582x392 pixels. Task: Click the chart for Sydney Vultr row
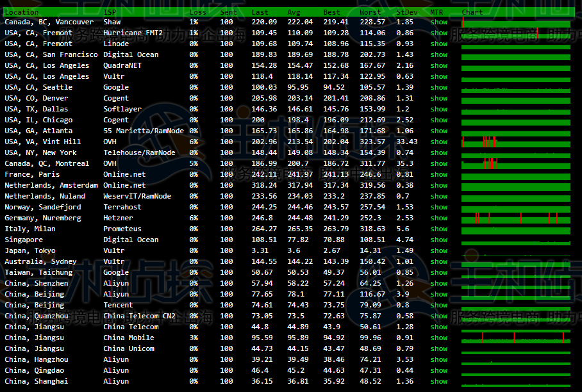[x=515, y=262]
